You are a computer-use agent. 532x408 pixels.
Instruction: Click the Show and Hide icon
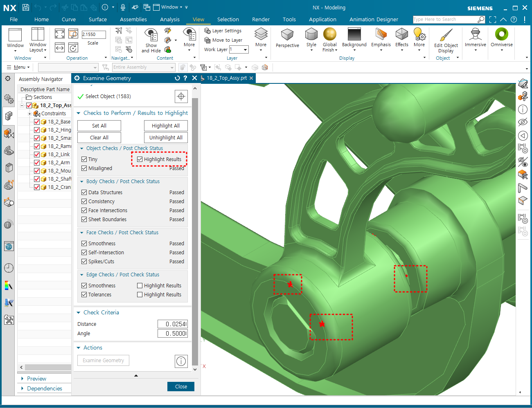[151, 35]
